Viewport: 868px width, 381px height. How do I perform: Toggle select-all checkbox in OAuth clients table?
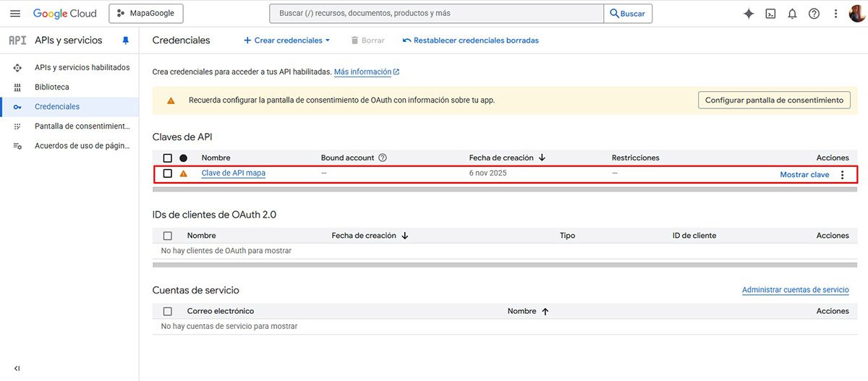(168, 236)
